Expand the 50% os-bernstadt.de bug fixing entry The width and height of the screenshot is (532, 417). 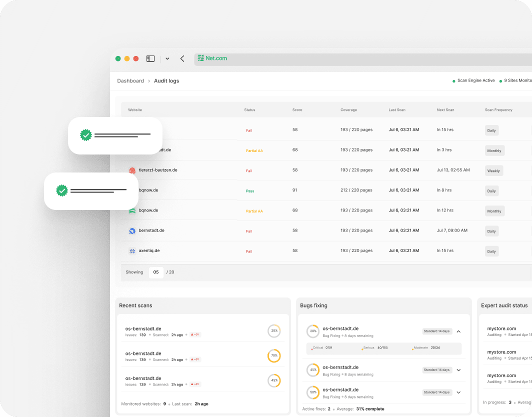pyautogui.click(x=458, y=392)
